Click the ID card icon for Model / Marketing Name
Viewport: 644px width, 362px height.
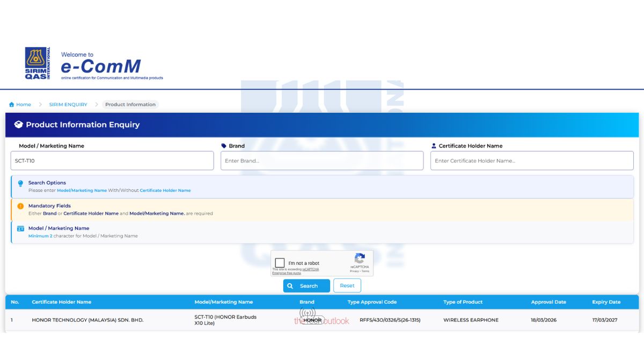pos(20,228)
